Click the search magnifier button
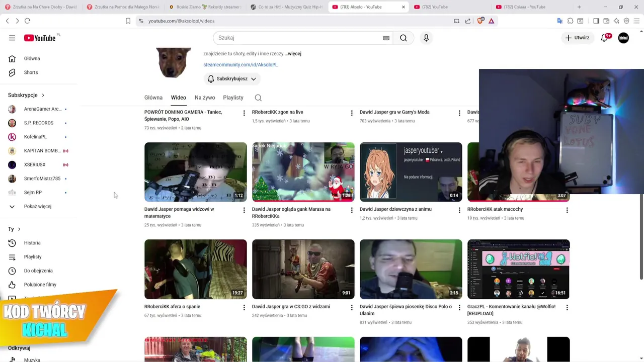 (404, 38)
